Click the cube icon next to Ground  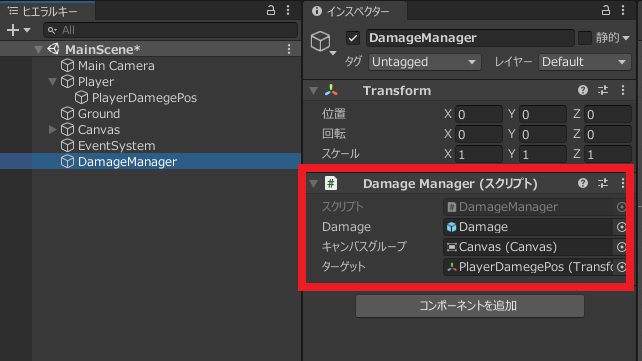pos(67,113)
